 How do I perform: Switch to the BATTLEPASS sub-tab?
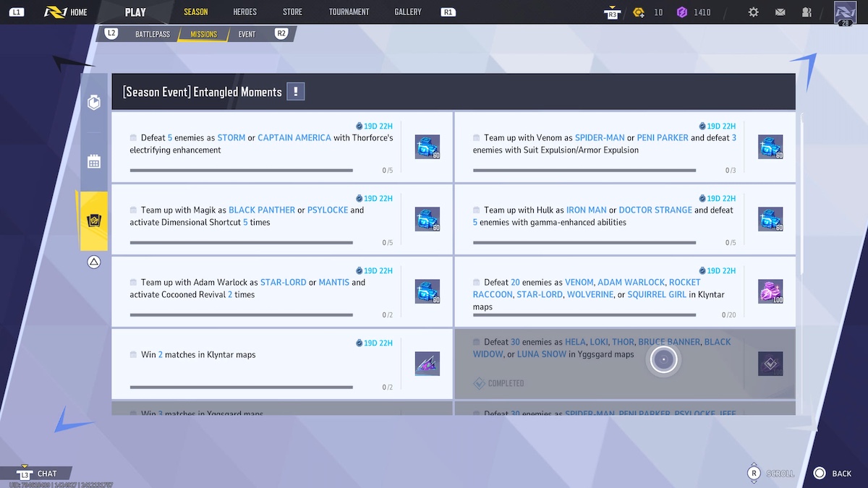[x=151, y=34]
